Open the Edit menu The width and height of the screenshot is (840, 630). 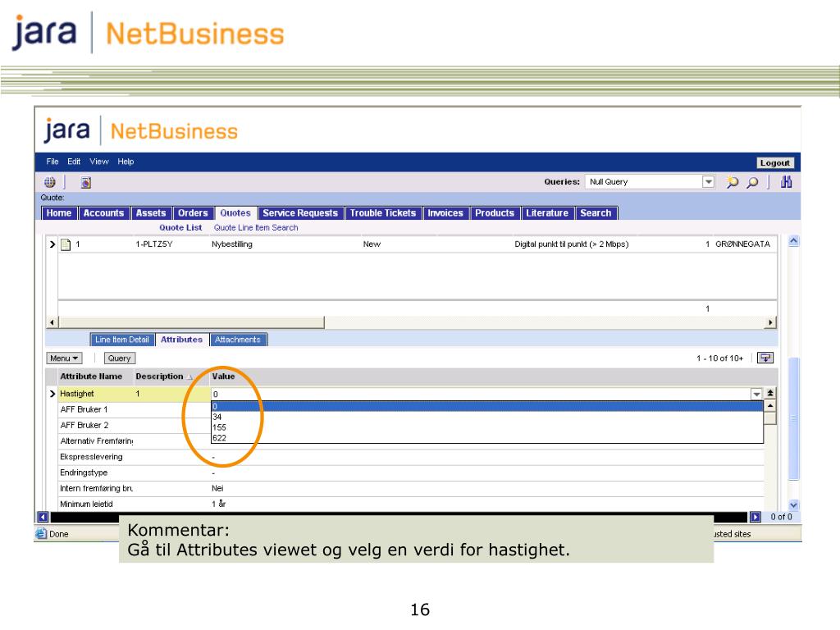pyautogui.click(x=74, y=162)
